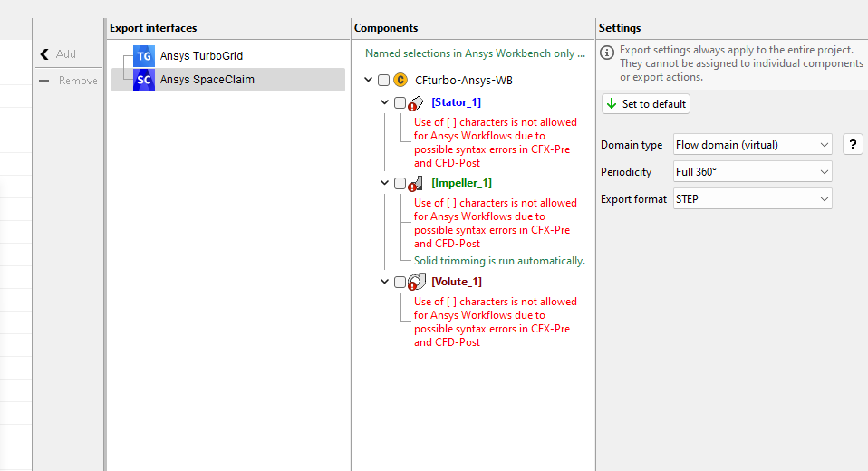Viewport: 868px width, 471px height.
Task: Select the [Impeller_1] component label
Action: tap(462, 183)
